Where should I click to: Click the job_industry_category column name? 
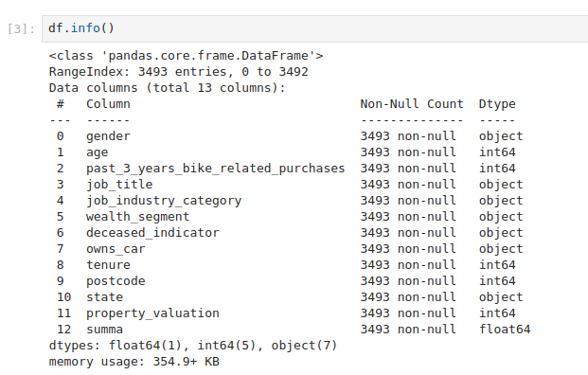(164, 201)
